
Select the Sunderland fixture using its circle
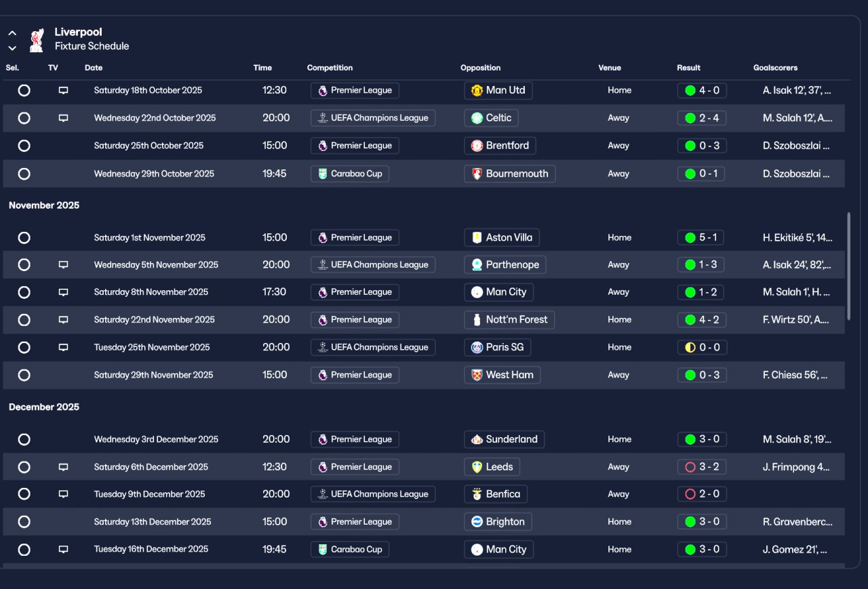click(x=24, y=439)
